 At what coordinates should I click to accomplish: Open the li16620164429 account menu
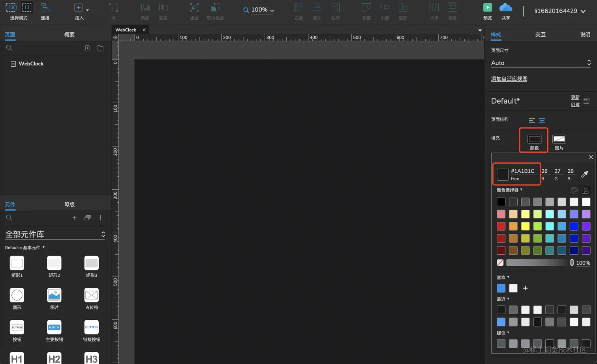point(560,11)
